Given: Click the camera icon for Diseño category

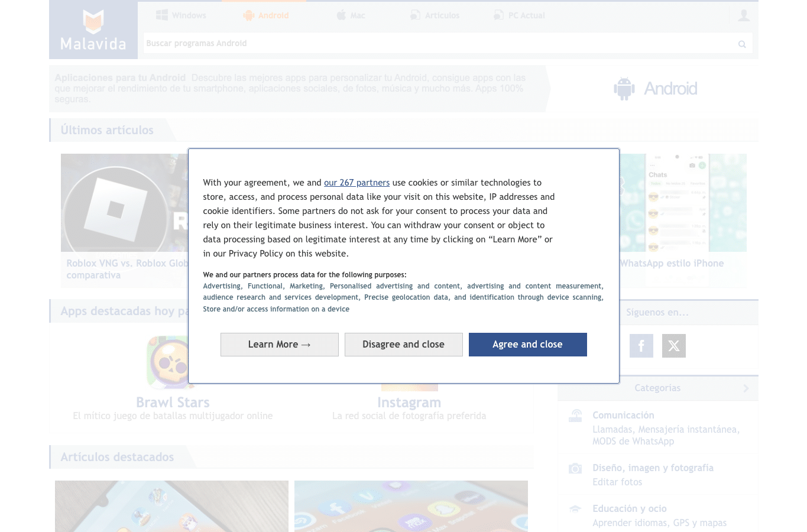Looking at the screenshot, I should 575,468.
